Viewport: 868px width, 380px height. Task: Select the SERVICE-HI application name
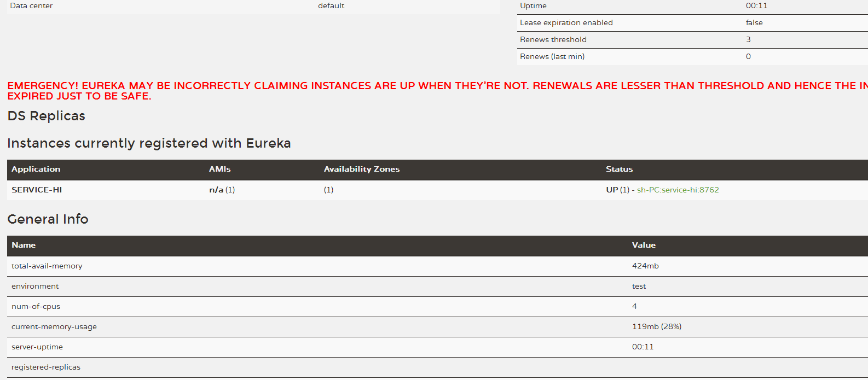(x=37, y=190)
